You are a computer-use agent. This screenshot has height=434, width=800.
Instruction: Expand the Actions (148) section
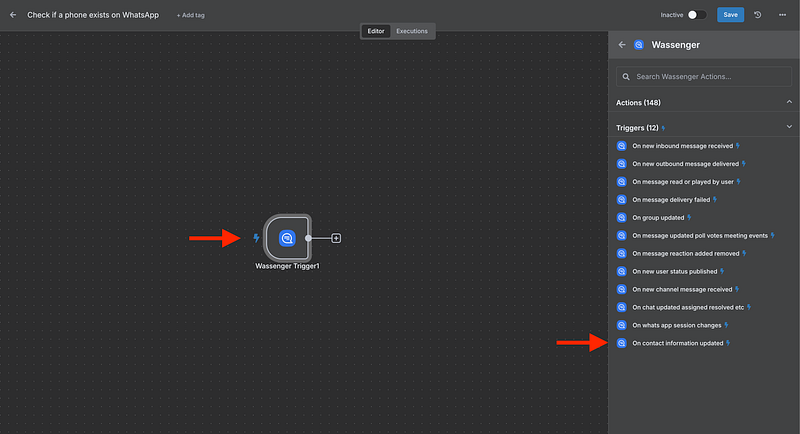tap(788, 102)
